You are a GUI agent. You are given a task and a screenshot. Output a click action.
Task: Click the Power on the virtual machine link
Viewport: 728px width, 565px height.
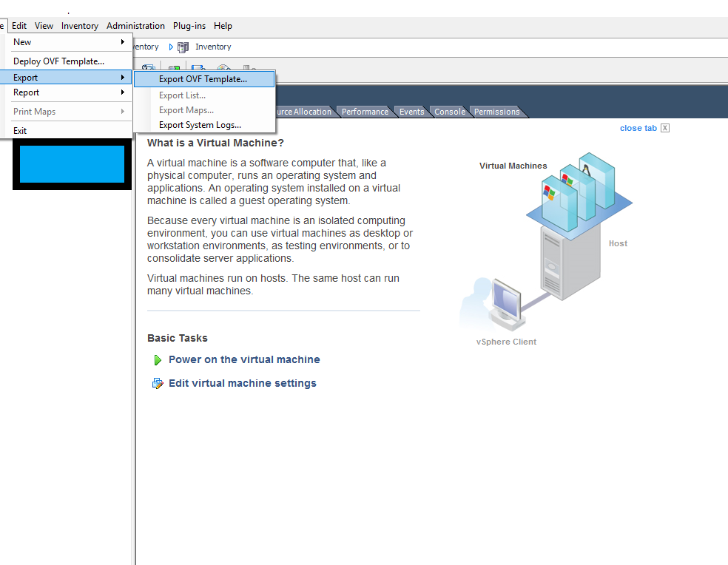coord(244,359)
